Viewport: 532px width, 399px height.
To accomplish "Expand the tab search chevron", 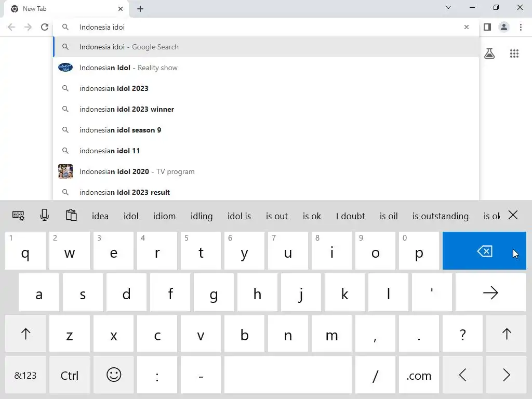I will point(448,7).
